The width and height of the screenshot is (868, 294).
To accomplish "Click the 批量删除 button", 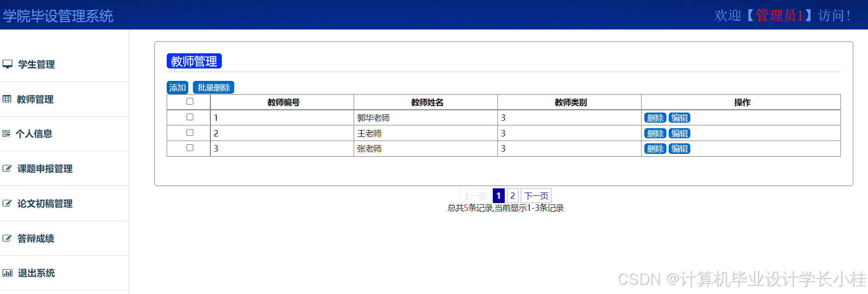I will point(214,87).
